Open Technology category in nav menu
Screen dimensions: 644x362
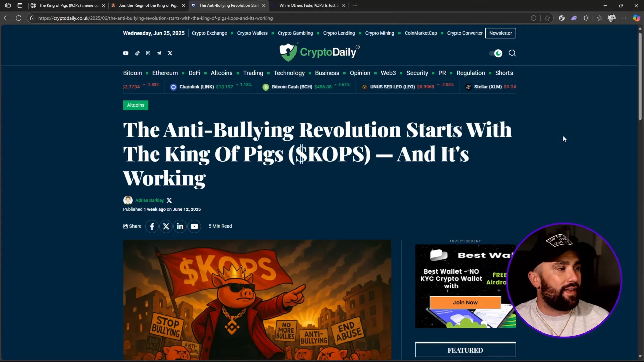(x=289, y=73)
